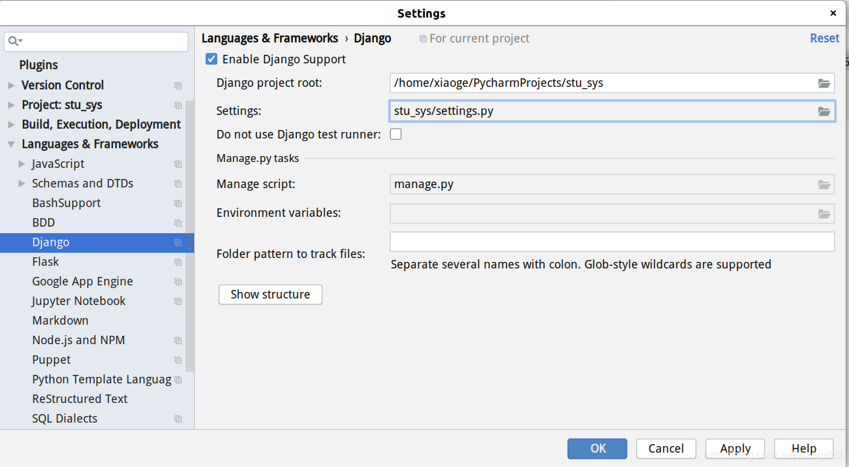Expand the Schemas and DTDs node
Screen dimensions: 849x467
[22, 183]
